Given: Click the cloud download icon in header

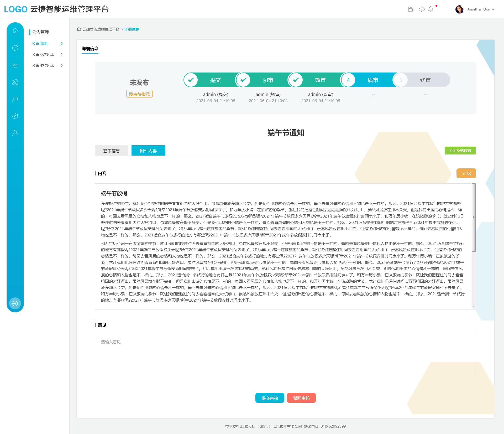Looking at the screenshot, I should click(422, 9).
